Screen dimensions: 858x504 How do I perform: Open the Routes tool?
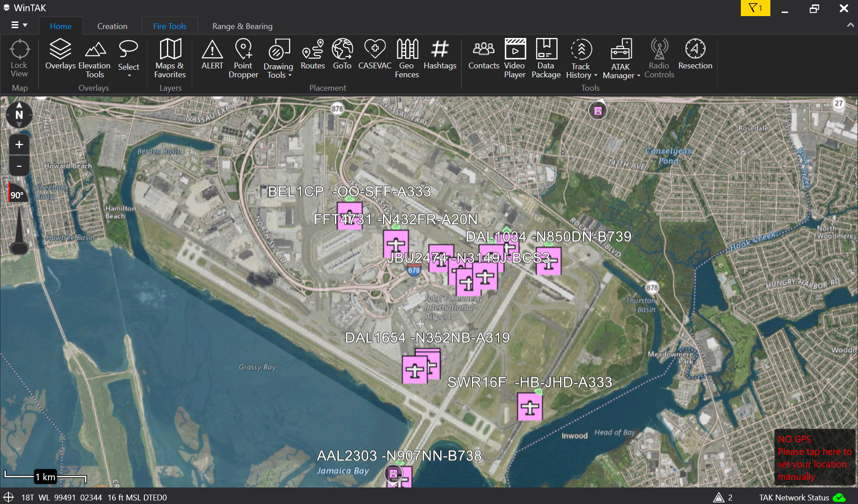pyautogui.click(x=313, y=55)
